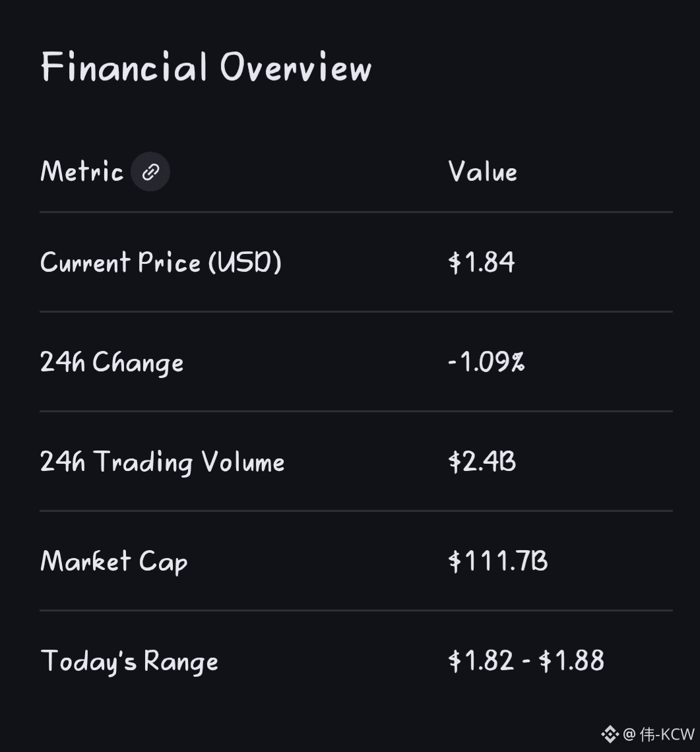Click the link icon beside Metric

150,172
